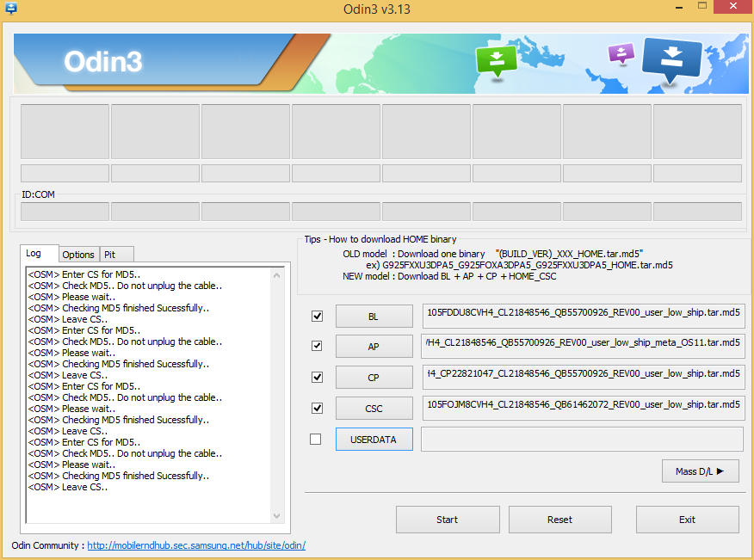
Task: Enable the USERDATA checkbox
Action: [316, 439]
